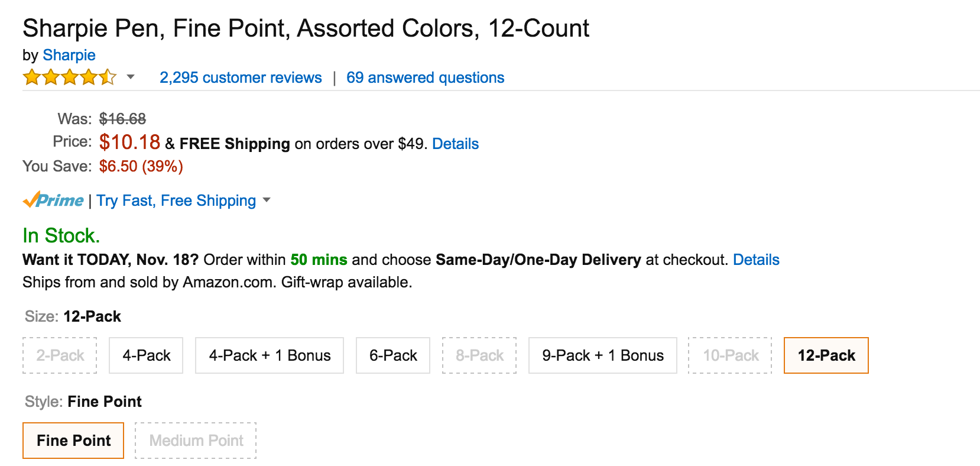The height and width of the screenshot is (466, 980).
Task: Select the Fine Point style
Action: (73, 441)
